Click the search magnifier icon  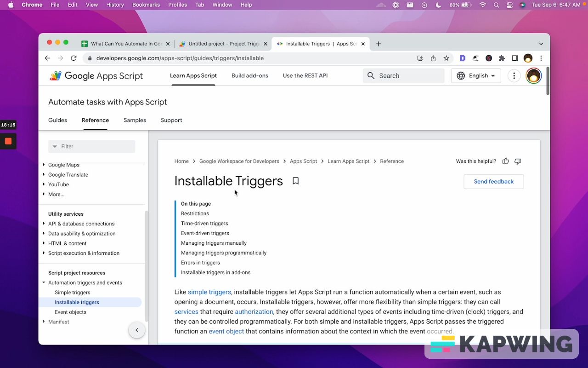(x=371, y=76)
